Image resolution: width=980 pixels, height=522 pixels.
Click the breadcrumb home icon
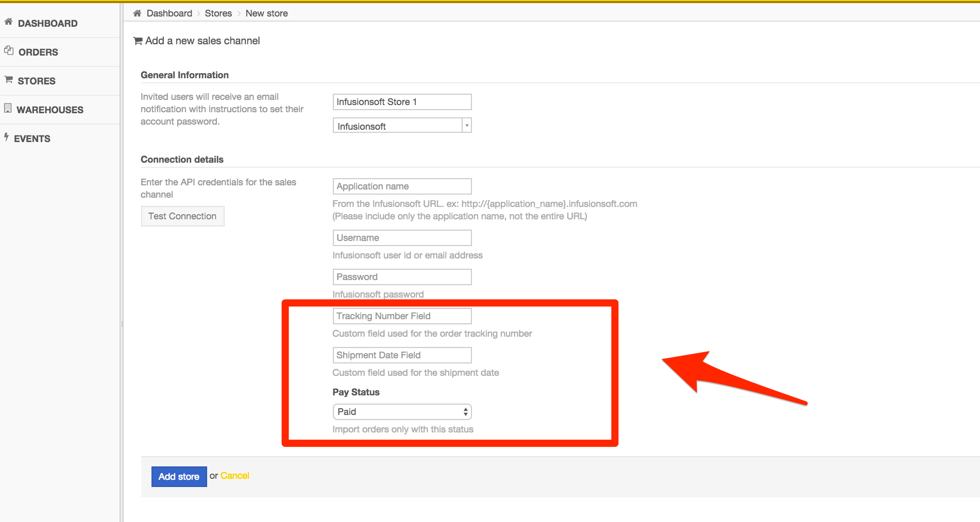coord(137,13)
